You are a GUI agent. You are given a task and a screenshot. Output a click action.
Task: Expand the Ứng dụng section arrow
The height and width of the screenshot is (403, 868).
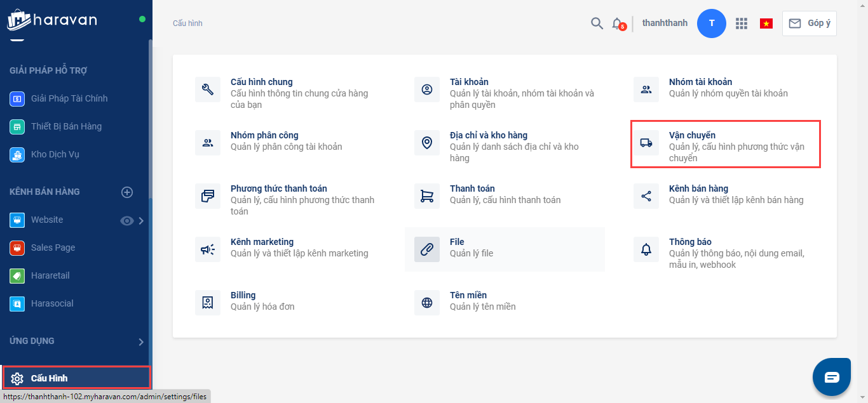(x=141, y=341)
